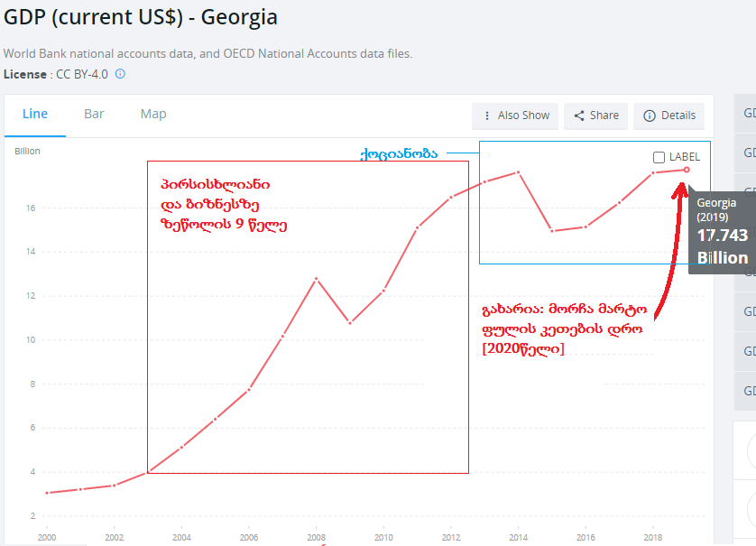The width and height of the screenshot is (756, 546).
Task: Click the 2010 data point on the line
Action: click(383, 291)
